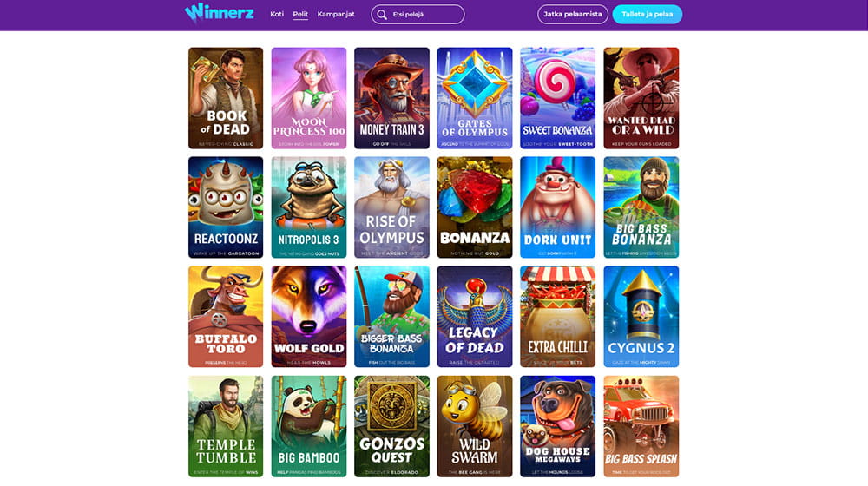
Task: Click the Talleta ja pelaa button
Action: pyautogui.click(x=648, y=15)
